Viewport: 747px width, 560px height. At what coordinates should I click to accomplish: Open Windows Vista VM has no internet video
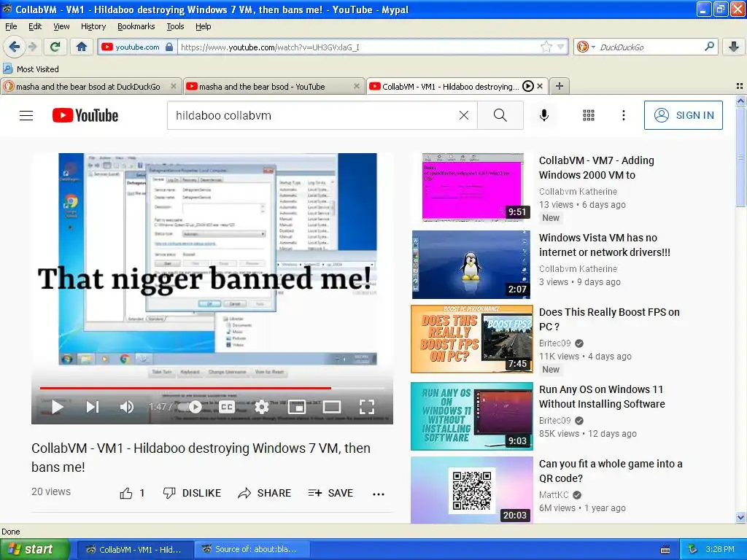pos(605,245)
